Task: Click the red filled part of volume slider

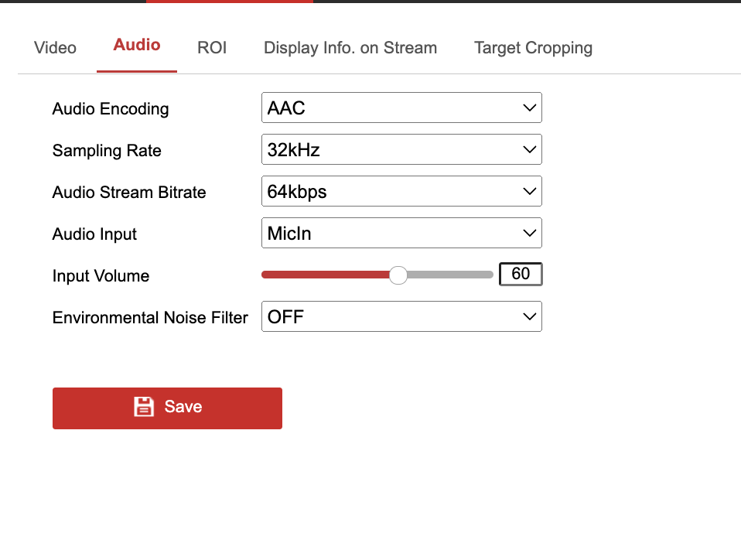Action: click(325, 275)
